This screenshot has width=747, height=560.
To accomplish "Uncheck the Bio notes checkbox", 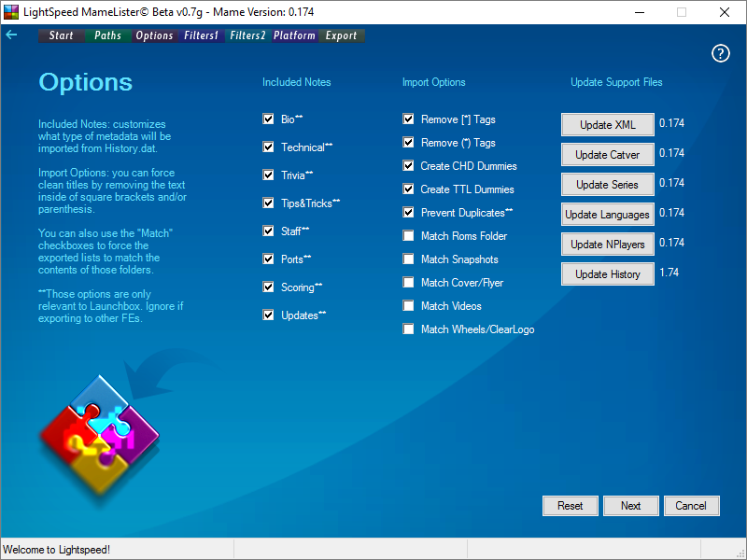I will (268, 119).
